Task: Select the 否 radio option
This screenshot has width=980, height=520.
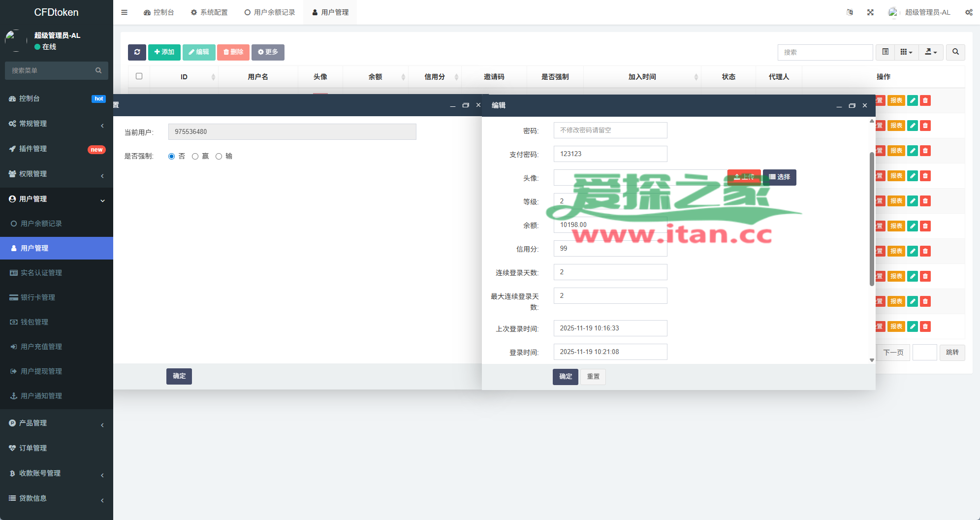Action: coord(172,157)
